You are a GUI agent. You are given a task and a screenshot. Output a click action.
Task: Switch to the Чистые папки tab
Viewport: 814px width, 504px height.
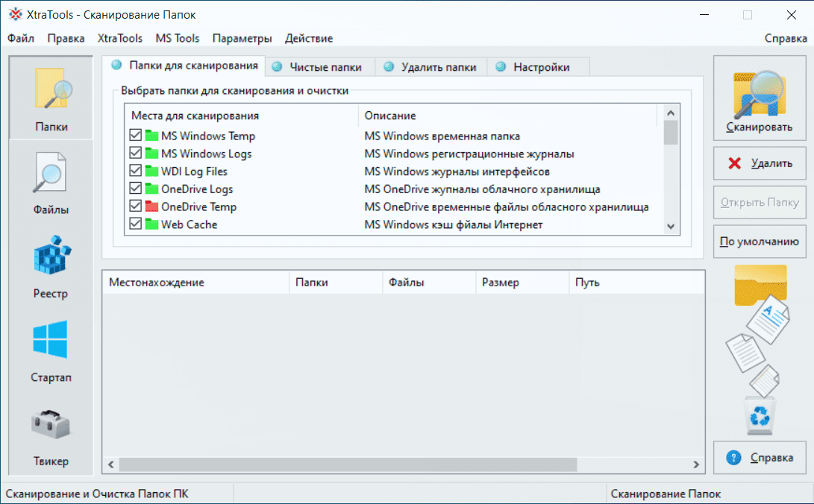pos(320,67)
